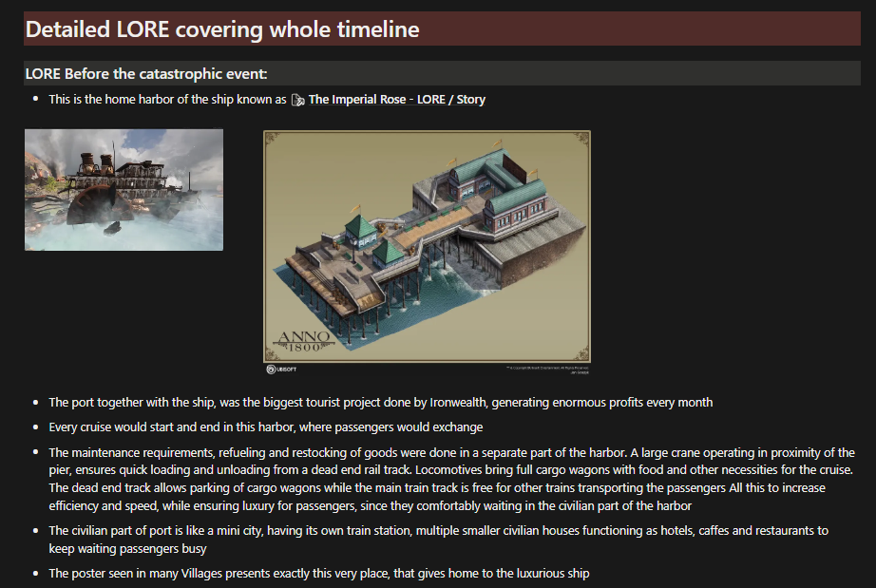Click the ANNO 1800 logo in the artwork
Screen dimensions: 876x588
304,340
